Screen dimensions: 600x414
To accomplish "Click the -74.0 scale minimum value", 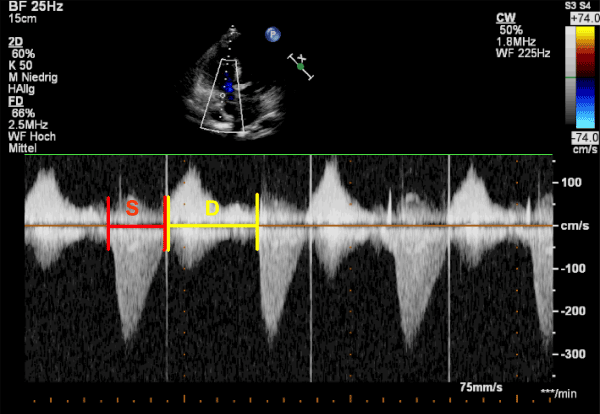I will [x=581, y=137].
